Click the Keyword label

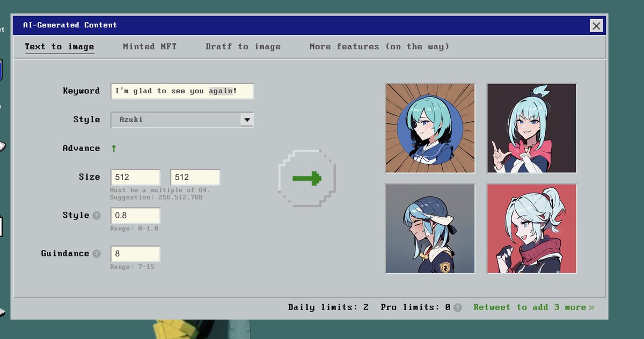(x=81, y=91)
